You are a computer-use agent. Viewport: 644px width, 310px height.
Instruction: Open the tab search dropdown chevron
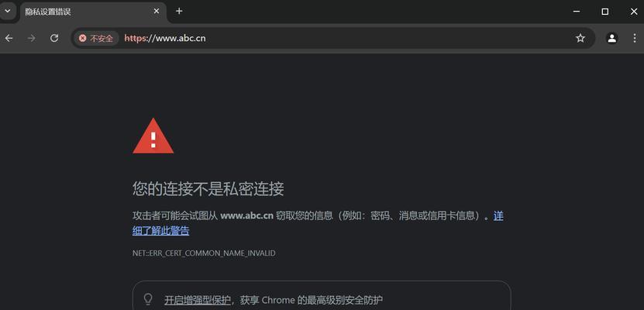7,11
